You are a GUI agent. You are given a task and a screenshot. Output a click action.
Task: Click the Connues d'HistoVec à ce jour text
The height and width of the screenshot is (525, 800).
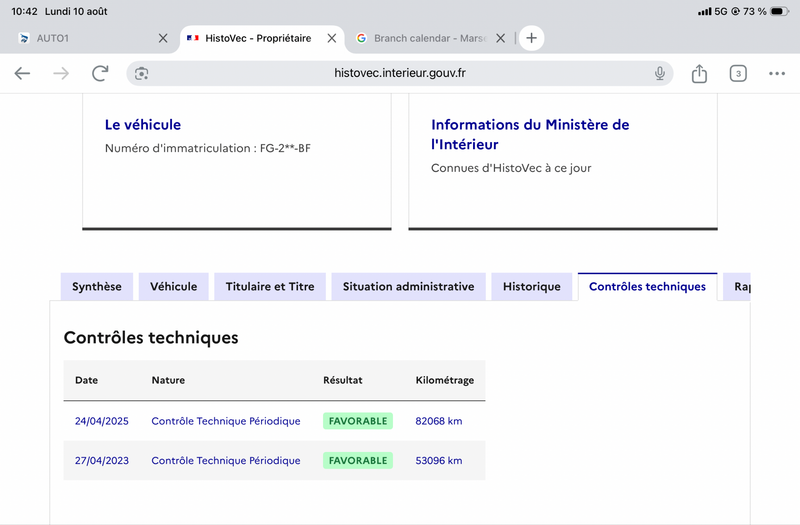[511, 168]
